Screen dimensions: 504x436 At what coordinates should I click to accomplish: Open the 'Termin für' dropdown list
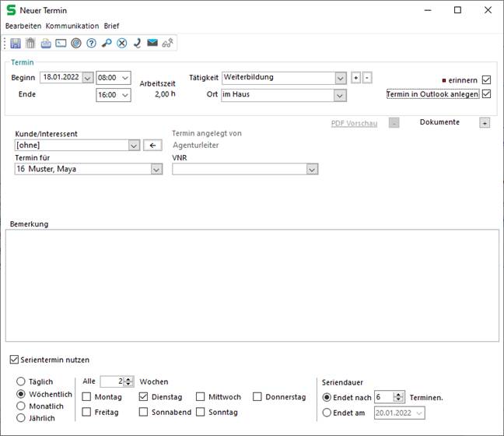156,169
